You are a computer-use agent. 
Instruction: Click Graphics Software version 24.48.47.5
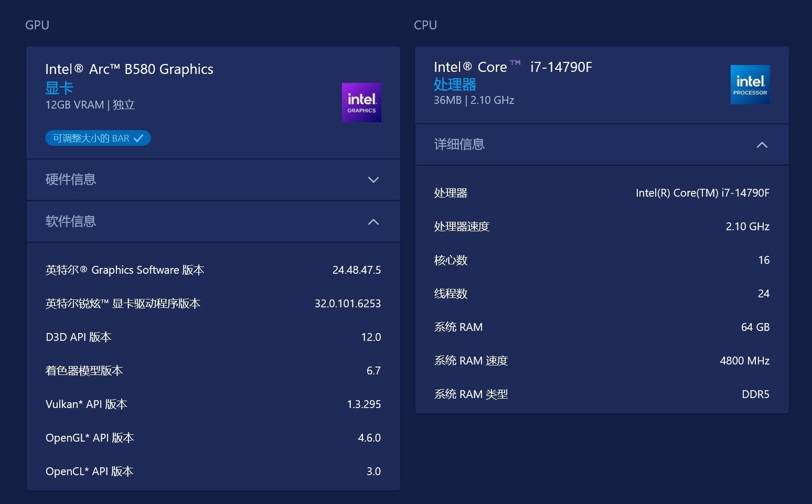click(356, 270)
